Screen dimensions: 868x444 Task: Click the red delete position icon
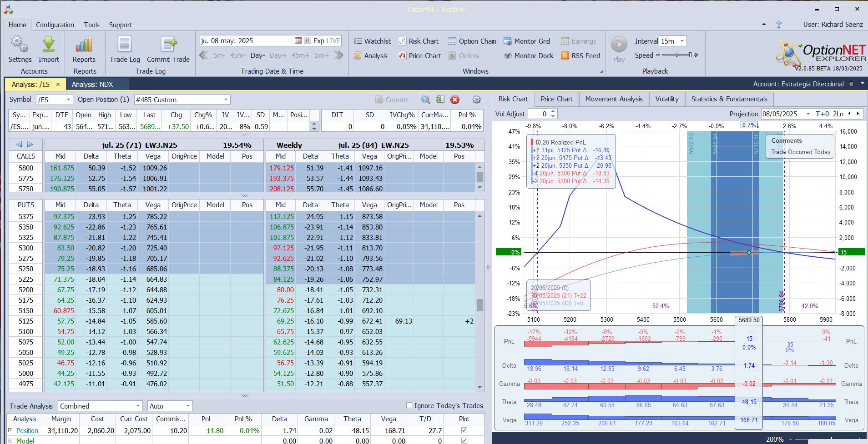(x=455, y=100)
